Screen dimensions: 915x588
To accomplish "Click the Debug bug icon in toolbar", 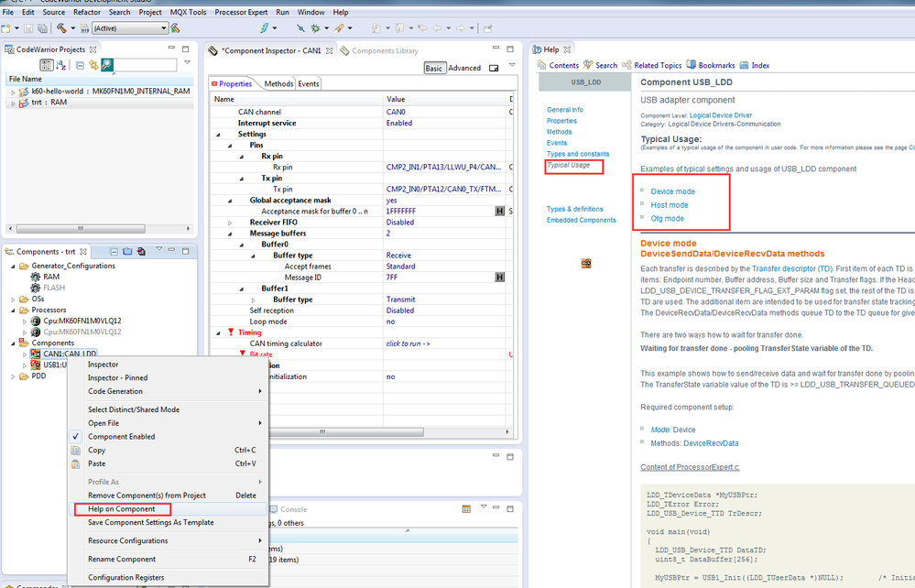I will tap(316, 28).
